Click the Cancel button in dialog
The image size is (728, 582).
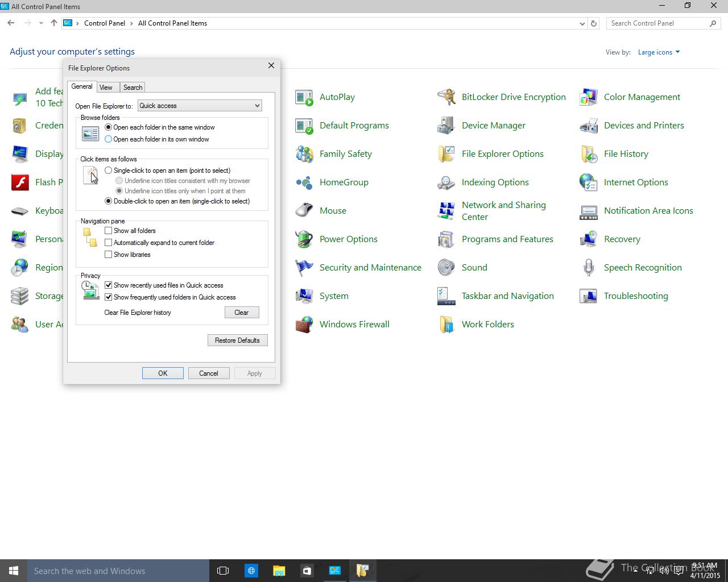click(x=209, y=373)
